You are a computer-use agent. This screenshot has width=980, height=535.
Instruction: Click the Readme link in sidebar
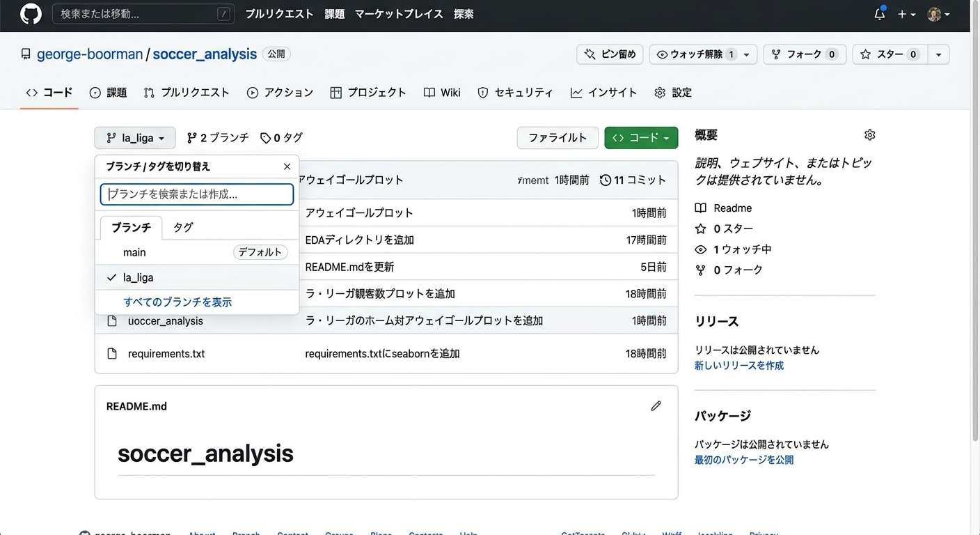pyautogui.click(x=723, y=208)
